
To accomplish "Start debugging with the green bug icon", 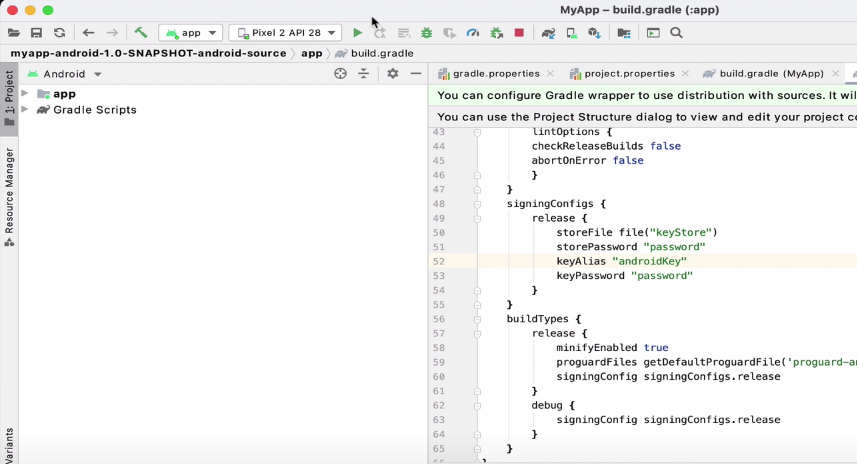I will coord(426,33).
